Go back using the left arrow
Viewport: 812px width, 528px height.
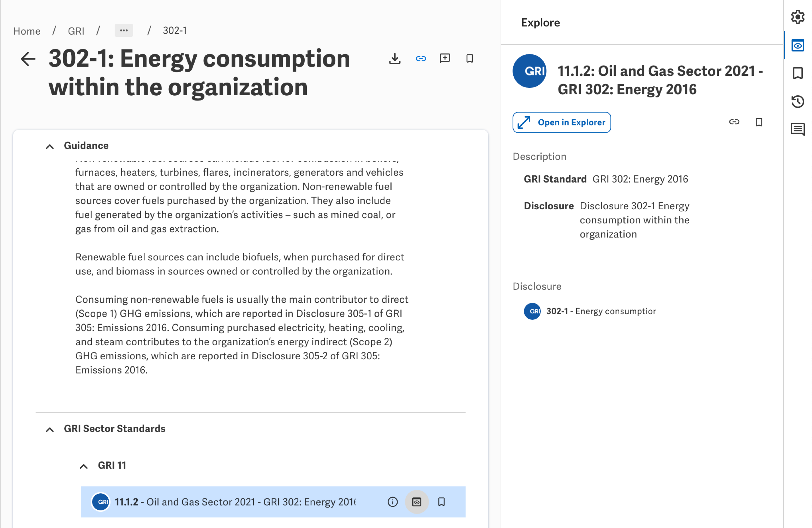[x=28, y=59]
